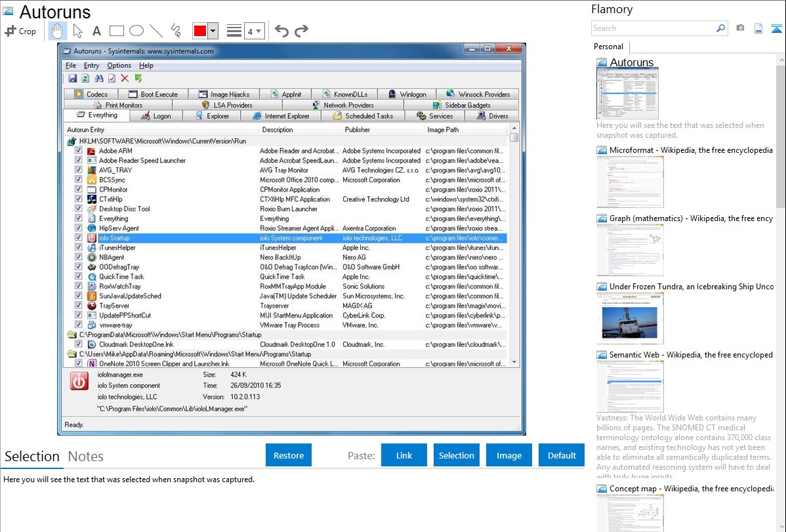Click the Properties icon in Autoruns toolbar

point(112,78)
